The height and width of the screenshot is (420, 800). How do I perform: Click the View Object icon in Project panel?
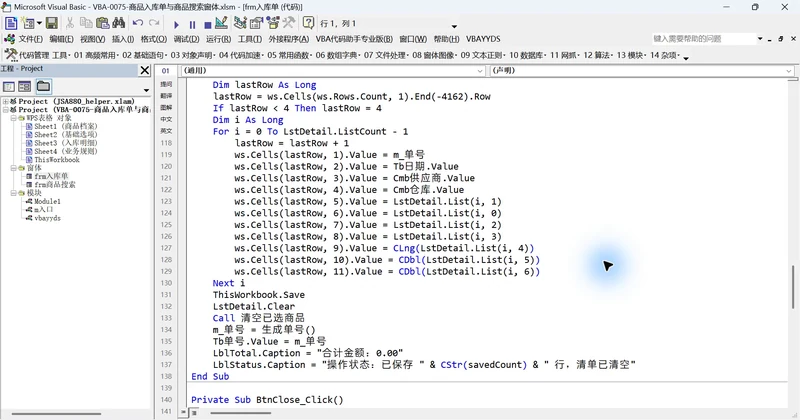pyautogui.click(x=24, y=86)
